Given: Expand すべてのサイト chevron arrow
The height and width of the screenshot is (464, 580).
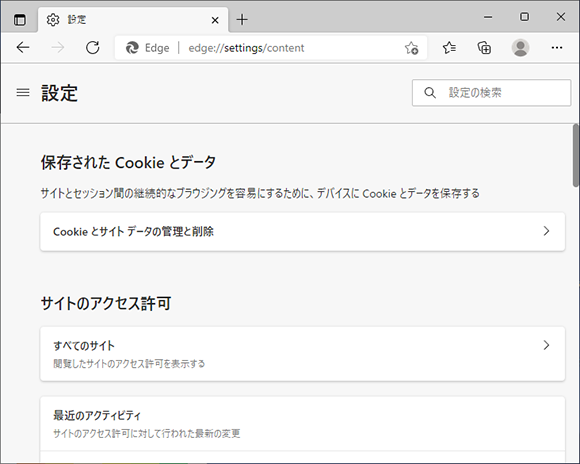Looking at the screenshot, I should [x=546, y=345].
